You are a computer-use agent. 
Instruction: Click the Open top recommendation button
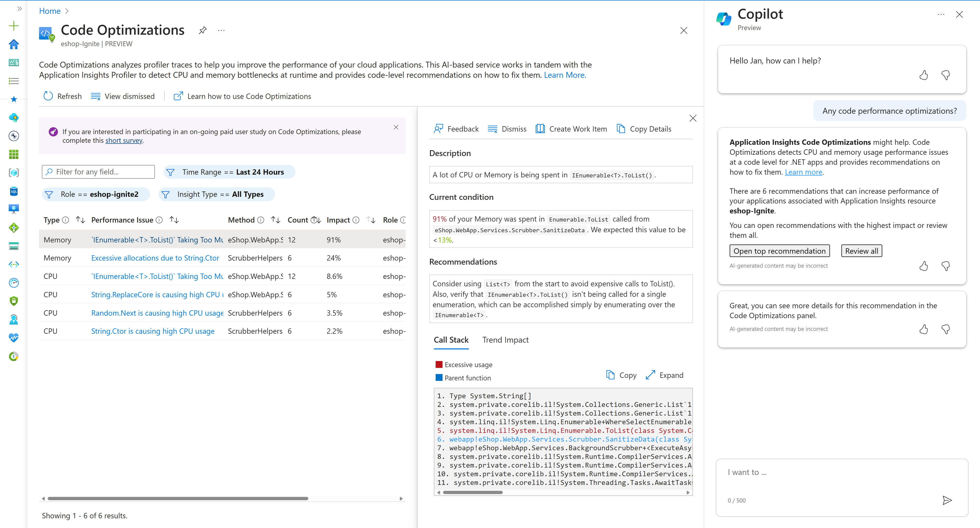(x=779, y=251)
